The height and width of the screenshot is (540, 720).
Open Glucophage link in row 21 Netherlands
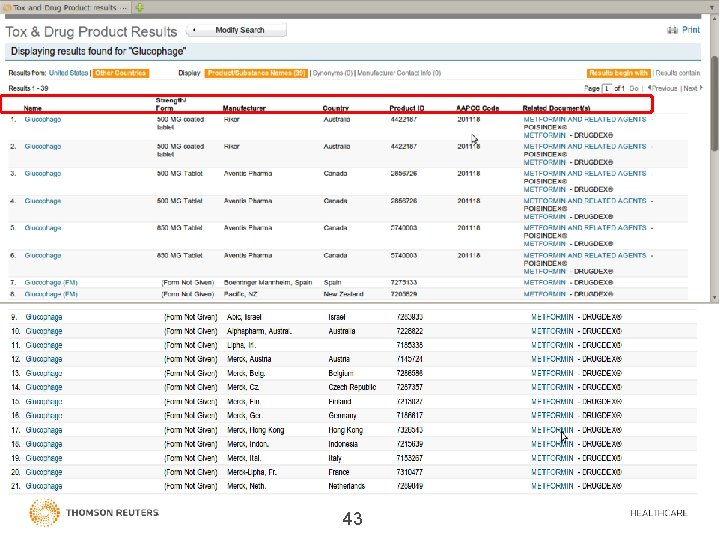(44, 487)
